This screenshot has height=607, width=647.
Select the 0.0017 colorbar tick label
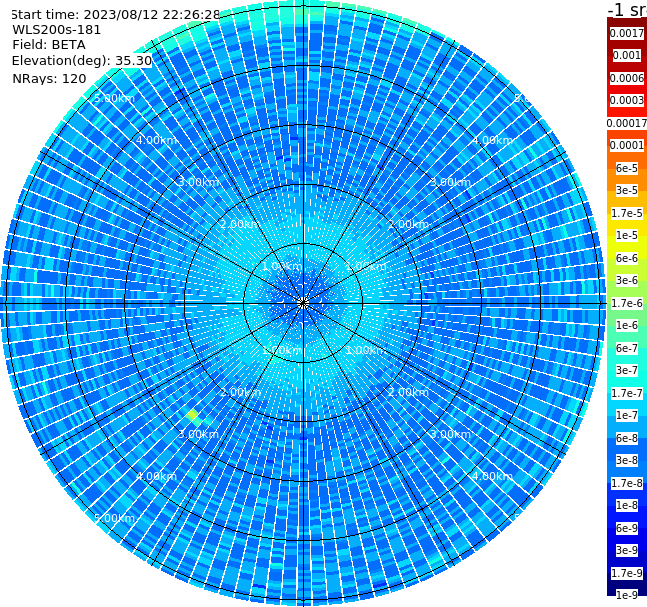(627, 33)
